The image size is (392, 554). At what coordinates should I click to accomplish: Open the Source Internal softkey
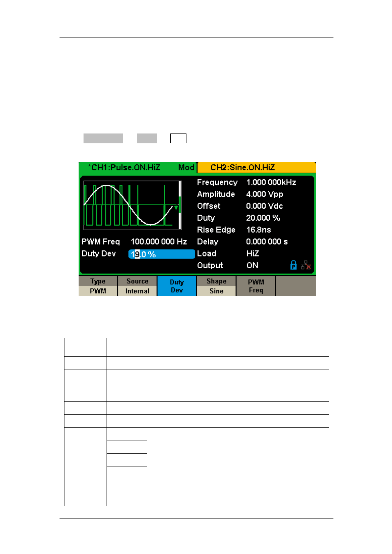click(x=137, y=286)
